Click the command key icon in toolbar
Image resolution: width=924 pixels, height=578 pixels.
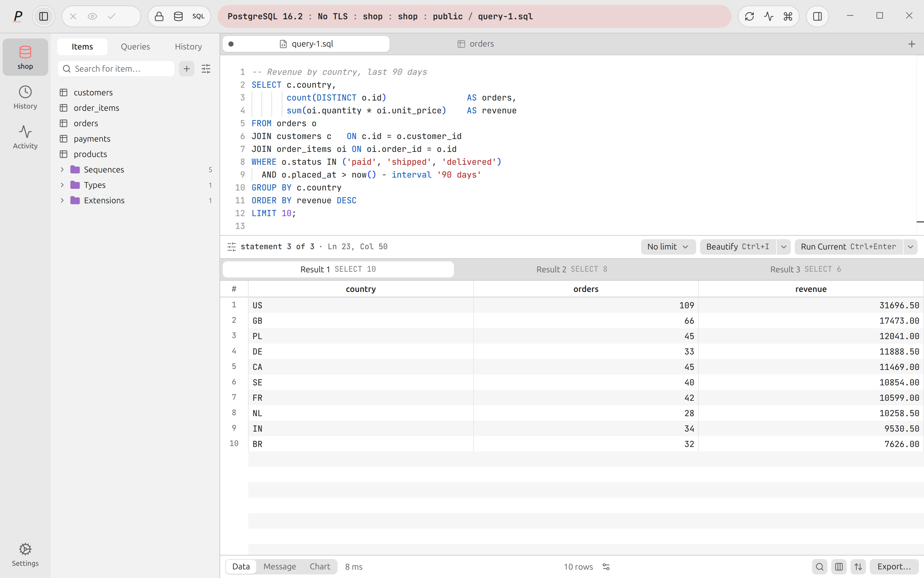[788, 16]
